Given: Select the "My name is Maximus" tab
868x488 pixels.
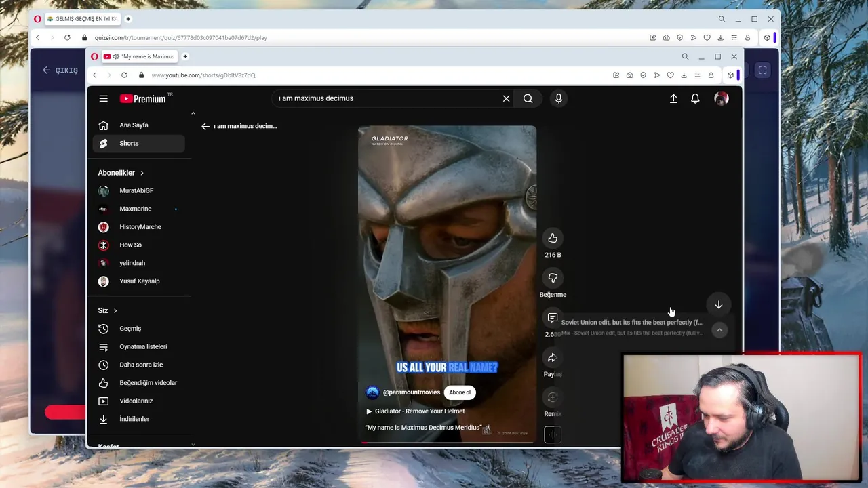Looking at the screenshot, I should pyautogui.click(x=139, y=56).
